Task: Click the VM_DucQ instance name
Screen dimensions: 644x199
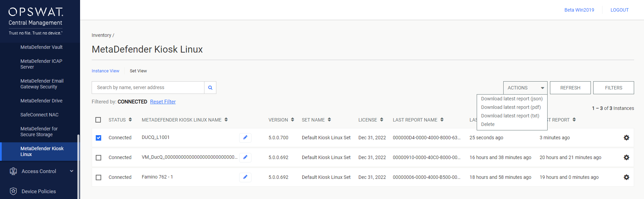Action: (x=189, y=157)
